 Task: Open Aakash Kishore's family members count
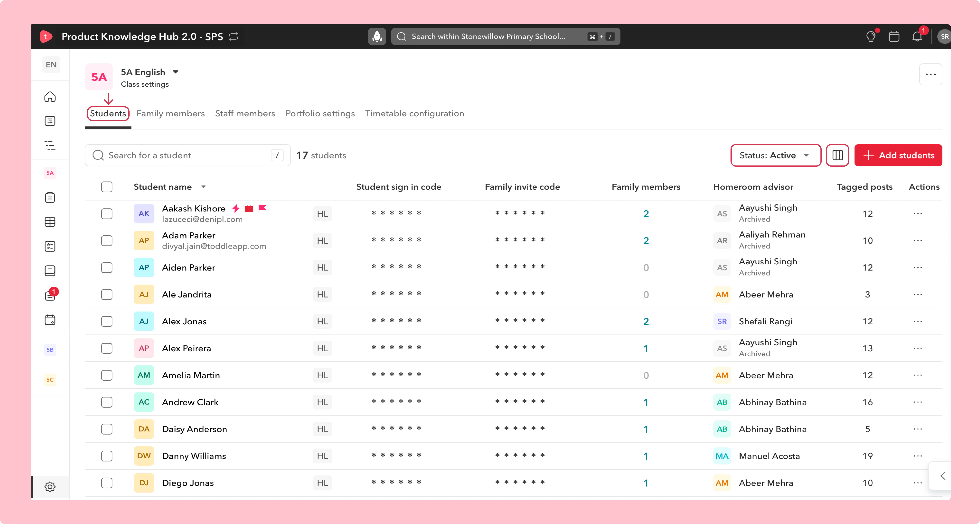point(646,214)
